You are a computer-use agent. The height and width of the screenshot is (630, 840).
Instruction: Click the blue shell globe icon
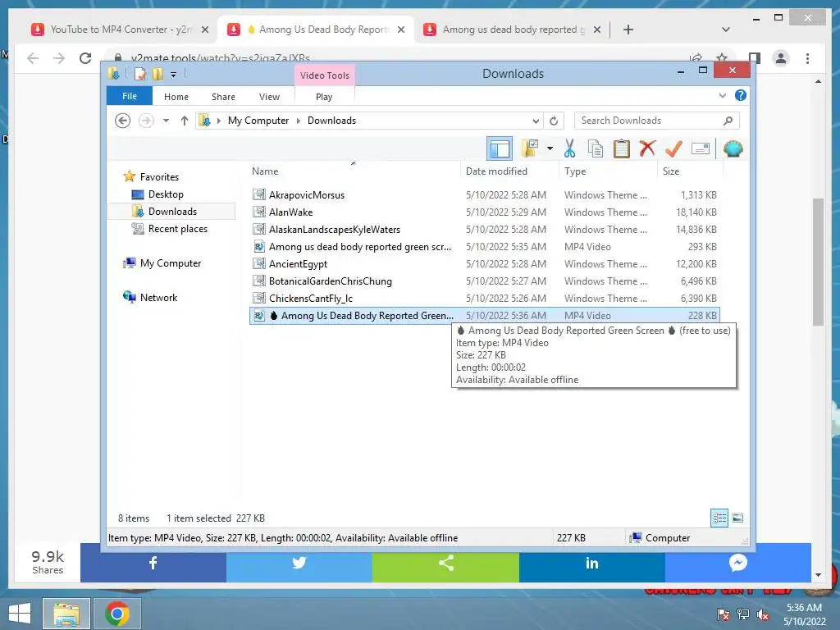[x=733, y=148]
